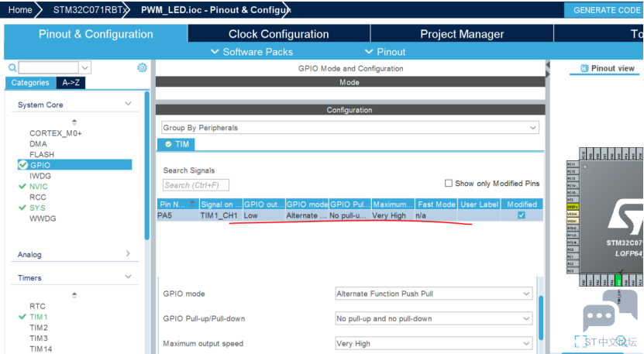Switch to Categories tab

(30, 83)
